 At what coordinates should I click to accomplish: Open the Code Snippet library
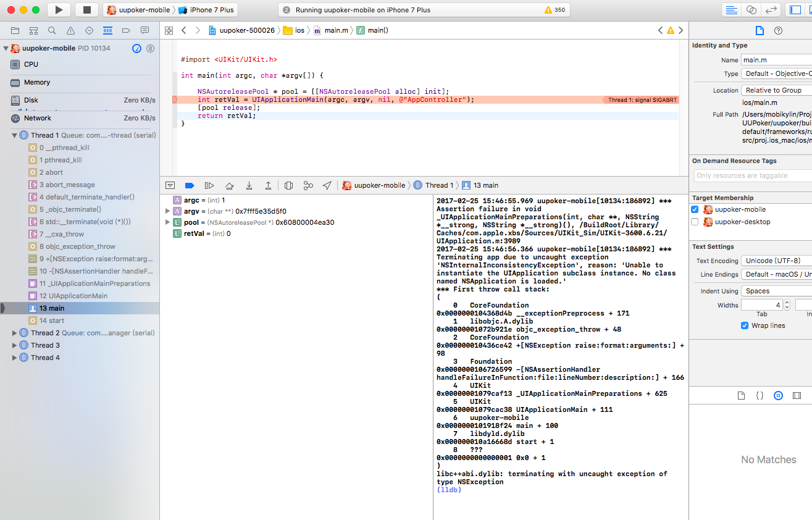tap(760, 395)
